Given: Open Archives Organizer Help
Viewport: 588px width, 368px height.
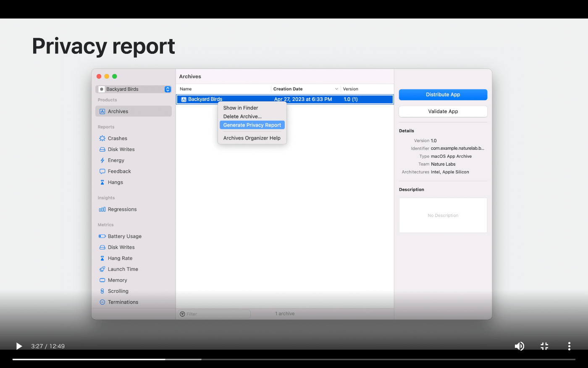Looking at the screenshot, I should [252, 138].
